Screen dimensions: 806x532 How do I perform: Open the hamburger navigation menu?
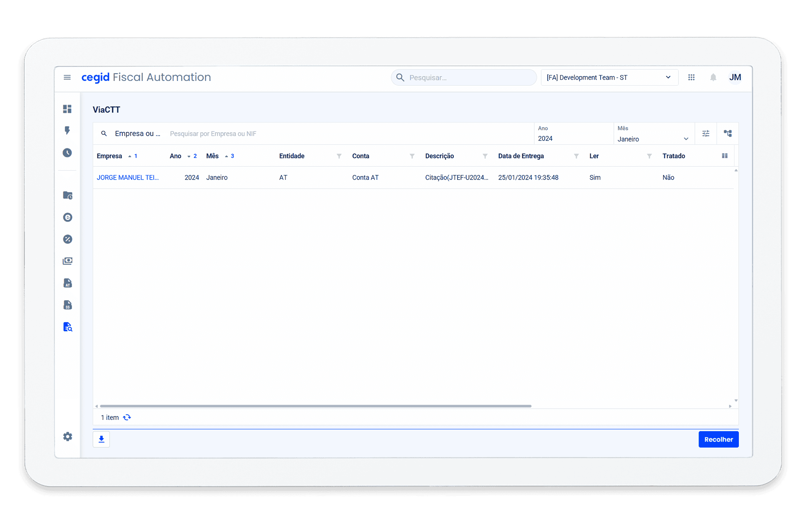(x=67, y=77)
